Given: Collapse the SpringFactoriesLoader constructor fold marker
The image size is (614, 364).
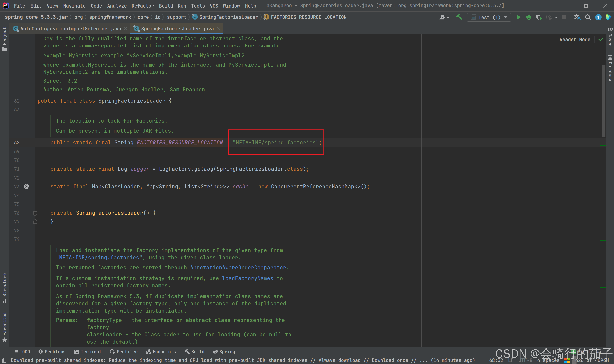Looking at the screenshot, I should click(x=35, y=213).
